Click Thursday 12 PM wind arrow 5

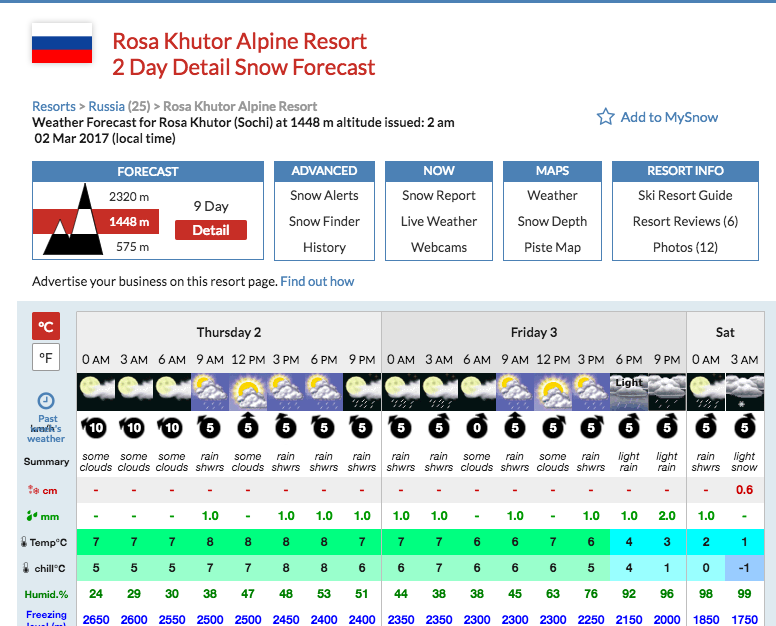pyautogui.click(x=248, y=427)
